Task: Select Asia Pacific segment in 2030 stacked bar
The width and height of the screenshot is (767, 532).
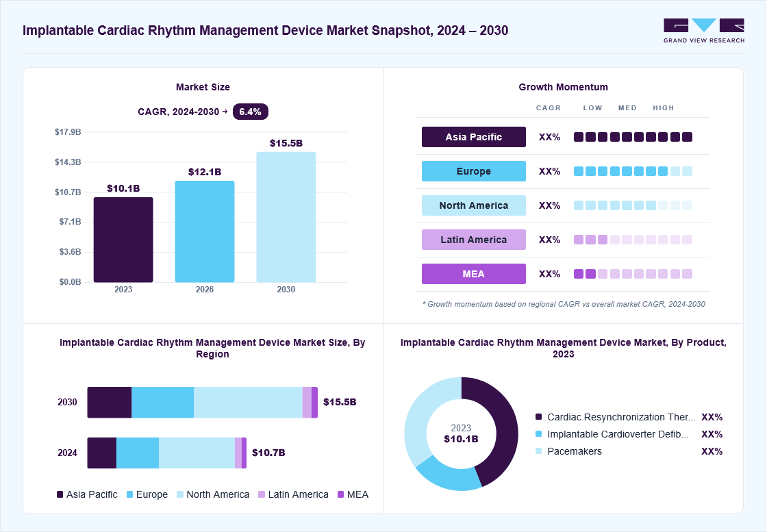Action: pyautogui.click(x=110, y=403)
